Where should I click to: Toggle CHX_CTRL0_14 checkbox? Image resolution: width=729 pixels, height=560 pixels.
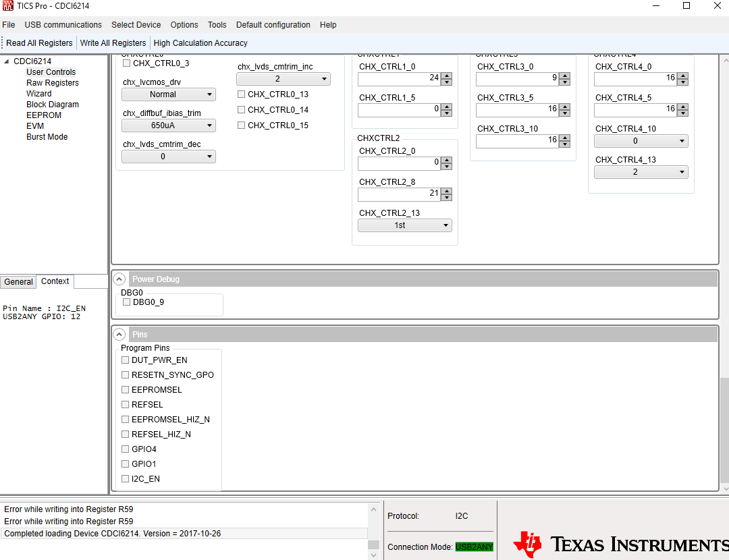click(x=241, y=110)
